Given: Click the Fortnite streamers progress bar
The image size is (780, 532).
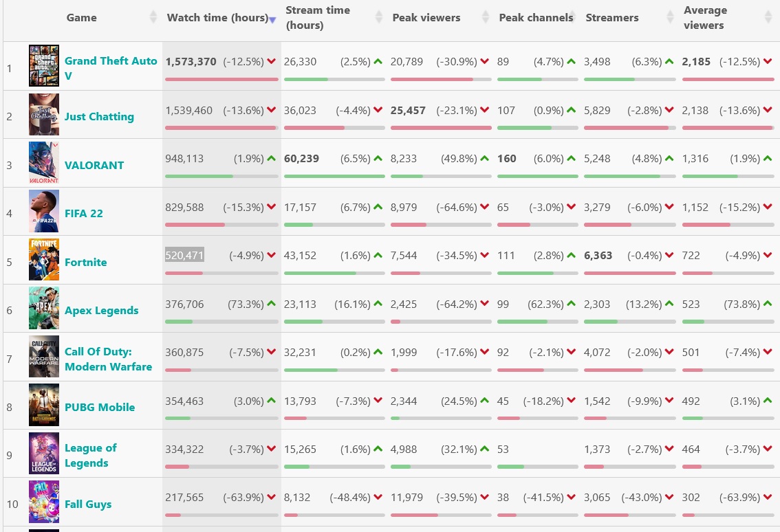Looking at the screenshot, I should 630,273.
